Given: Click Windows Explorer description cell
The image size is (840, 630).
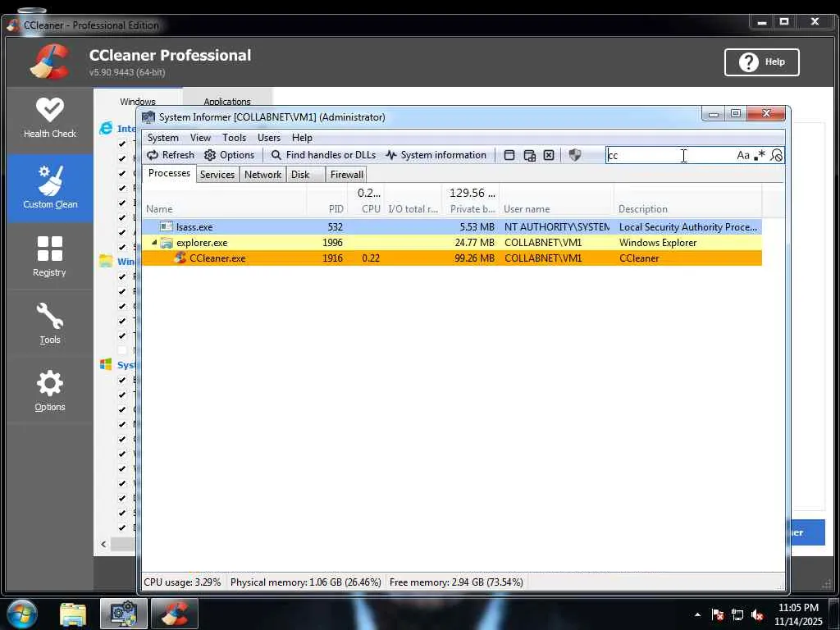Looking at the screenshot, I should (658, 243).
